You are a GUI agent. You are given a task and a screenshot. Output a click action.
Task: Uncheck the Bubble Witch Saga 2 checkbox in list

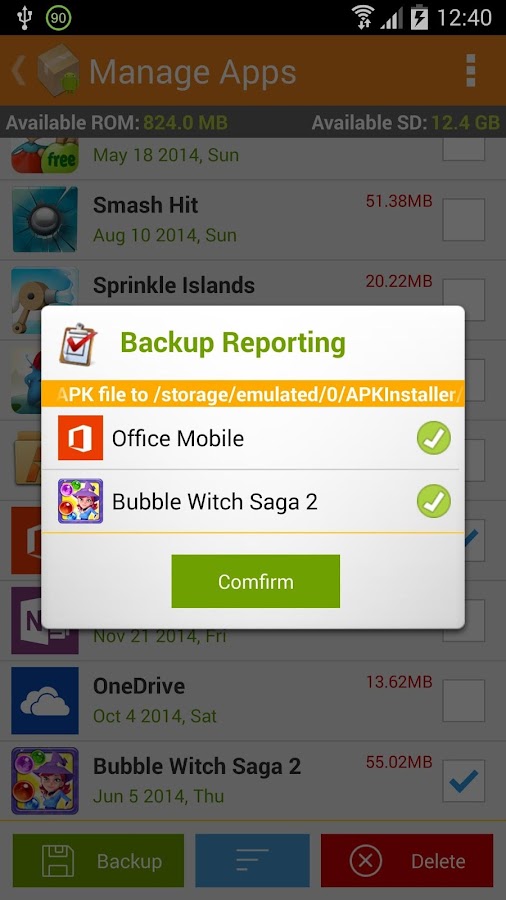pyautogui.click(x=464, y=781)
